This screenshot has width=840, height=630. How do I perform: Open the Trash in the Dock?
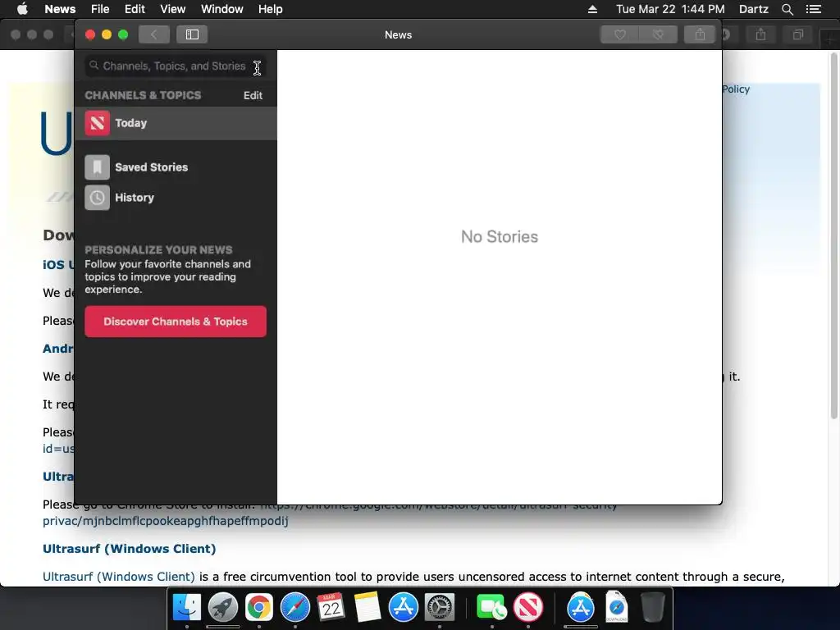click(x=652, y=607)
